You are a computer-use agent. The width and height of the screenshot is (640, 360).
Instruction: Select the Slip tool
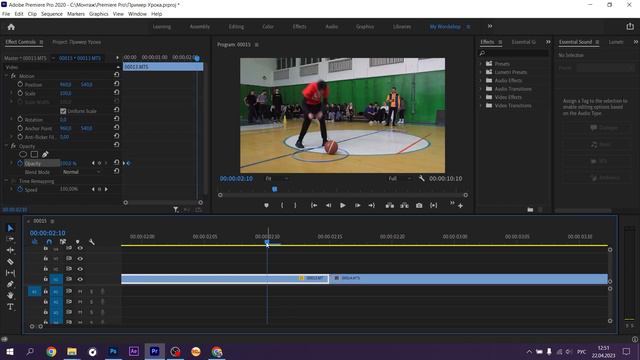pos(10,273)
